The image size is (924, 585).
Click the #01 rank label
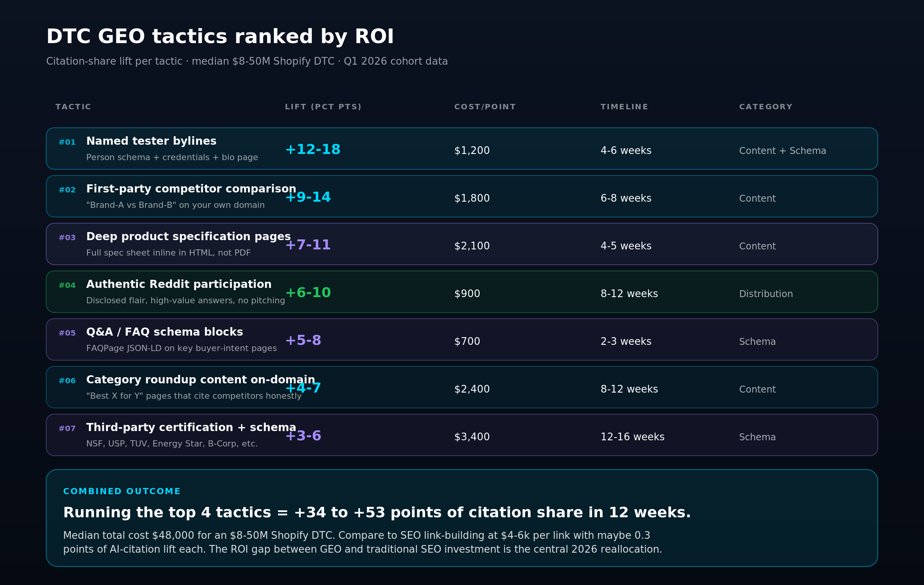point(67,142)
